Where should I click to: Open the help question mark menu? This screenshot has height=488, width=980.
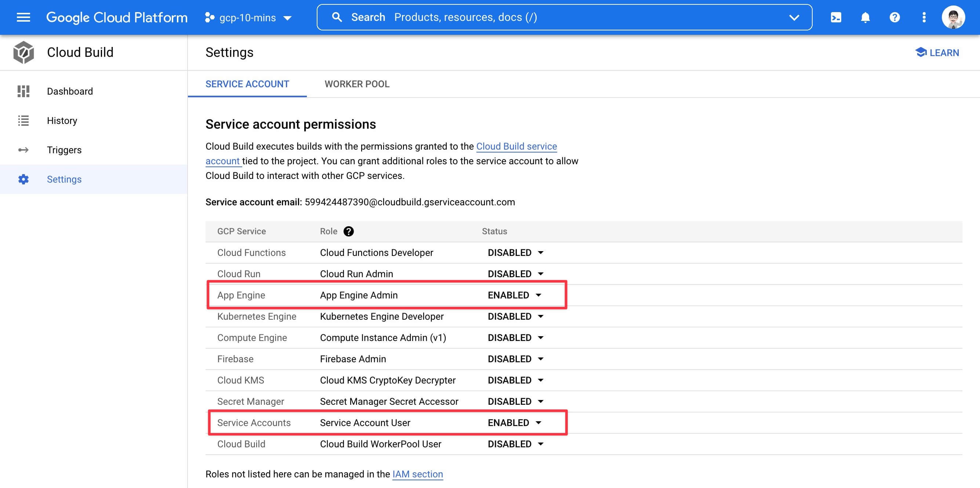(x=894, y=18)
